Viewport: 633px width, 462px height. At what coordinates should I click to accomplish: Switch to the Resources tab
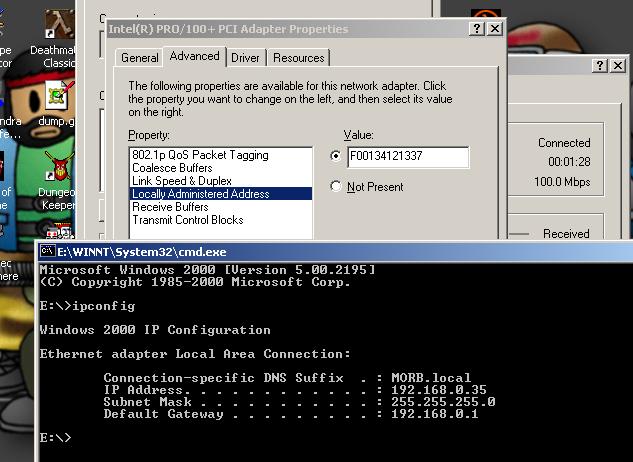298,58
